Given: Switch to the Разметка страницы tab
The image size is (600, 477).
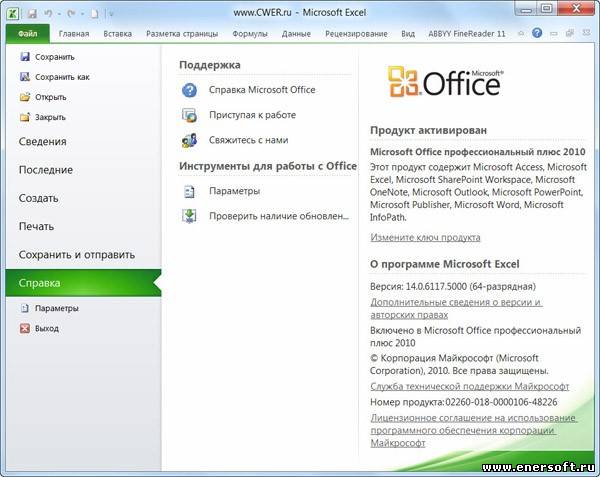Looking at the screenshot, I should [182, 34].
